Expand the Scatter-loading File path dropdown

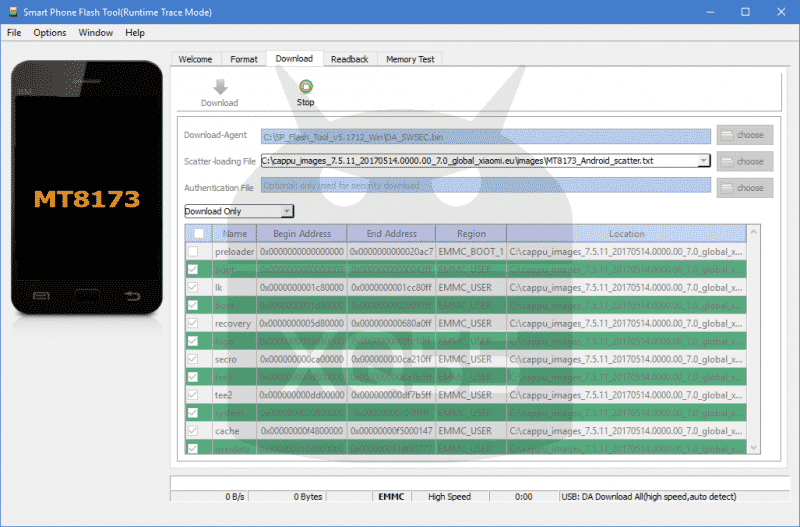pos(703,160)
